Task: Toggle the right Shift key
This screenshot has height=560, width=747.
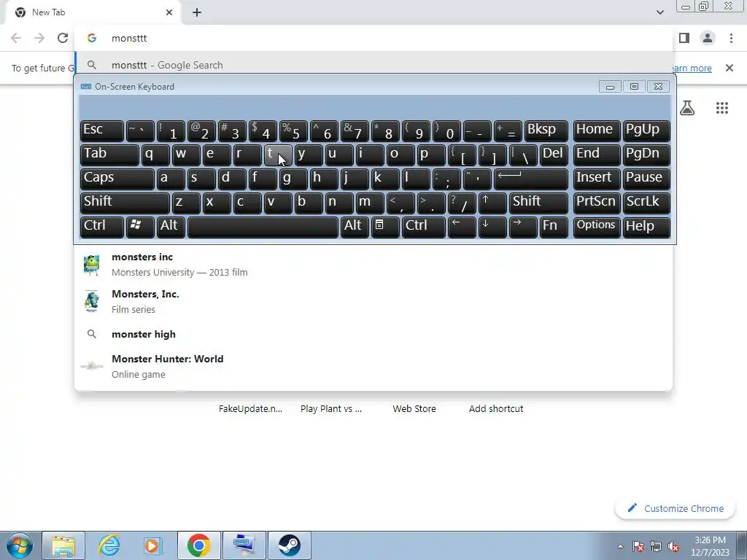Action: pyautogui.click(x=538, y=203)
